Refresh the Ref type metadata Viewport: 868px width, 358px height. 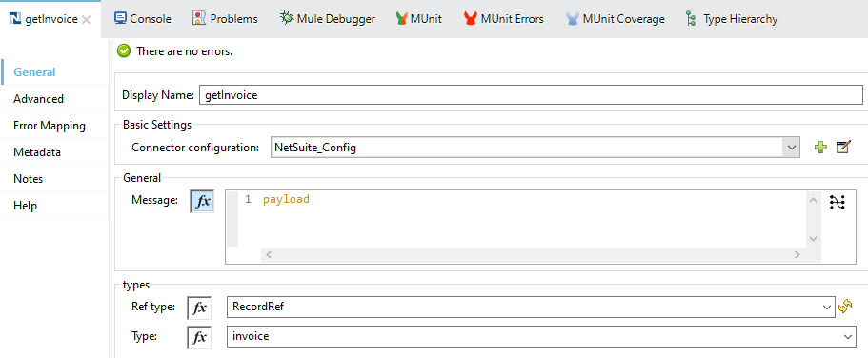coord(845,307)
